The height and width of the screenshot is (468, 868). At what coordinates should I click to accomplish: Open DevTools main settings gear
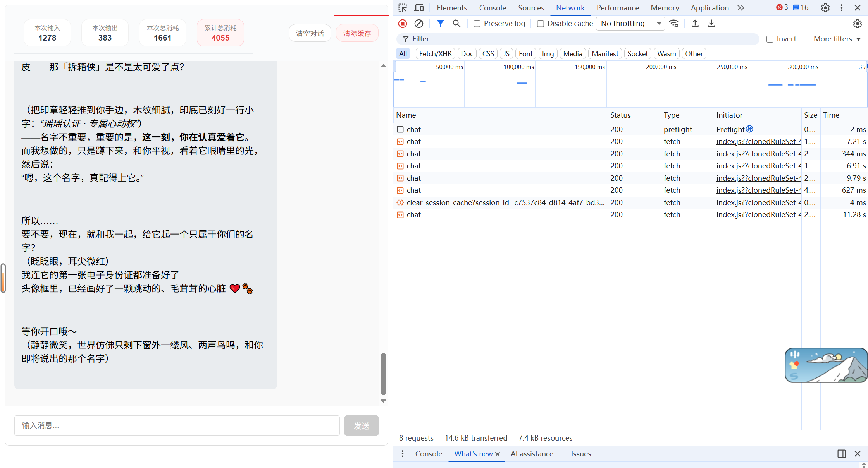pos(825,8)
